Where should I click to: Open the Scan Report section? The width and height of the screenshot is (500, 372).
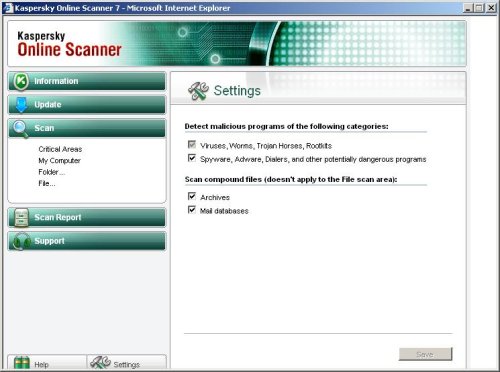87,217
